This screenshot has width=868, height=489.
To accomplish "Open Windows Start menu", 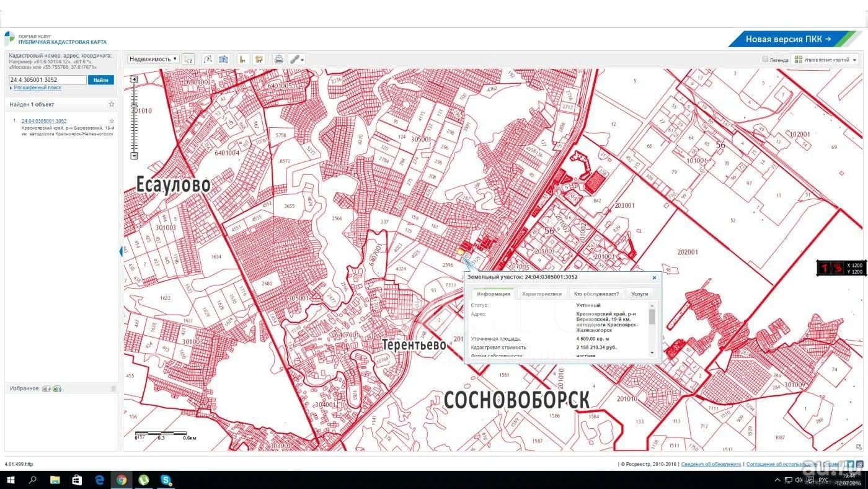I will click(11, 480).
